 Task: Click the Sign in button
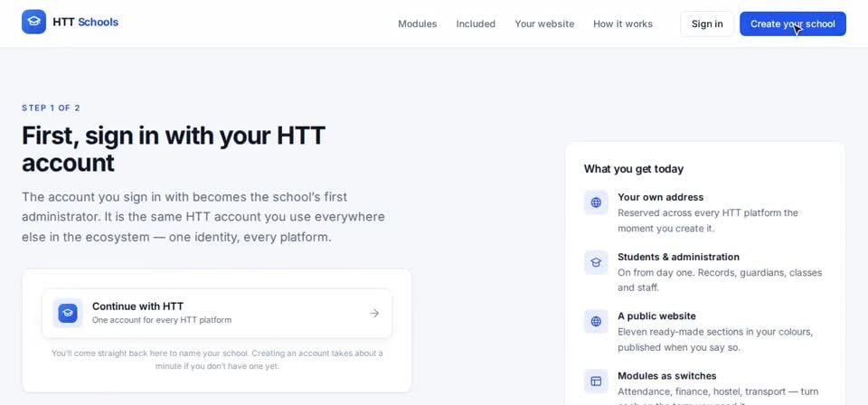(707, 24)
